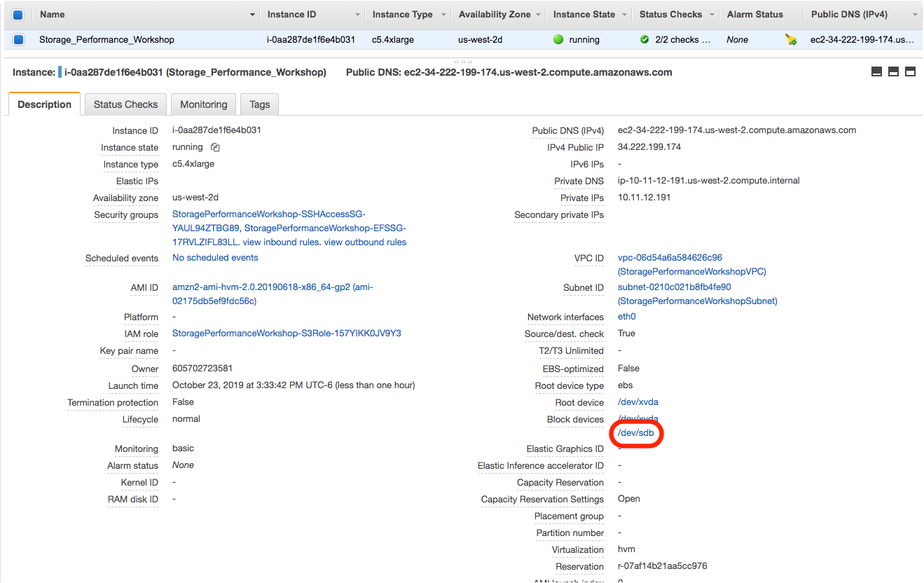Split details pane with middle layout icon
924x583 pixels.
[x=893, y=71]
